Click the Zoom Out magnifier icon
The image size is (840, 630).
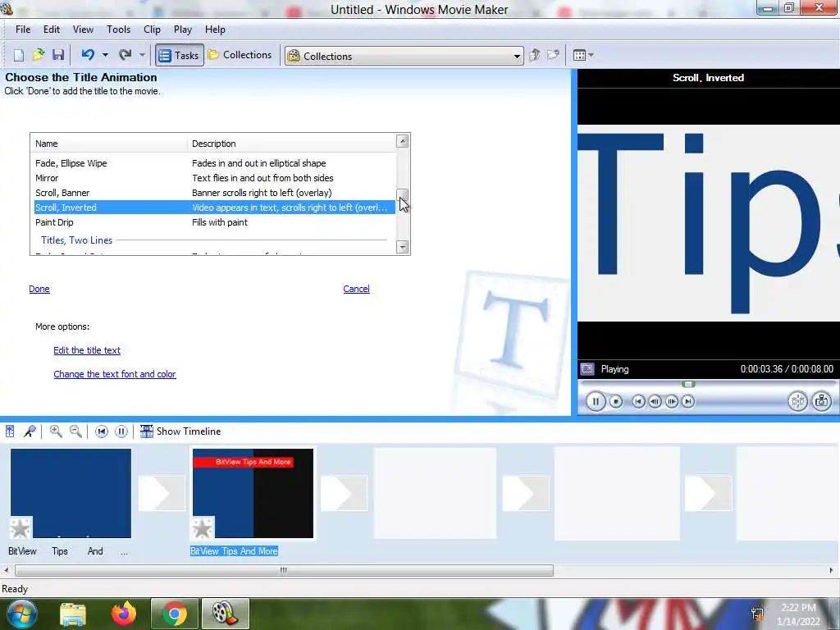75,431
